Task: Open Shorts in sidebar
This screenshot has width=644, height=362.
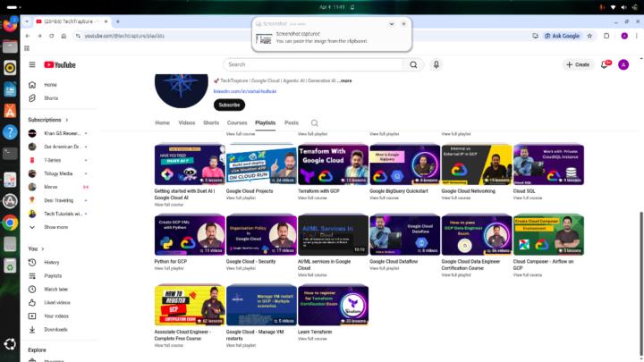Action: coord(50,98)
